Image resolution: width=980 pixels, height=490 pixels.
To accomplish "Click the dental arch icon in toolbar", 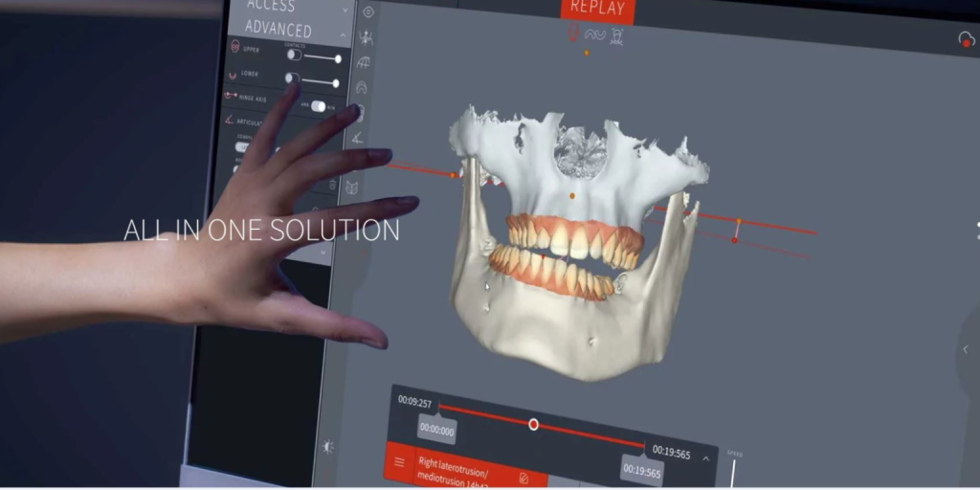I will pos(362,87).
